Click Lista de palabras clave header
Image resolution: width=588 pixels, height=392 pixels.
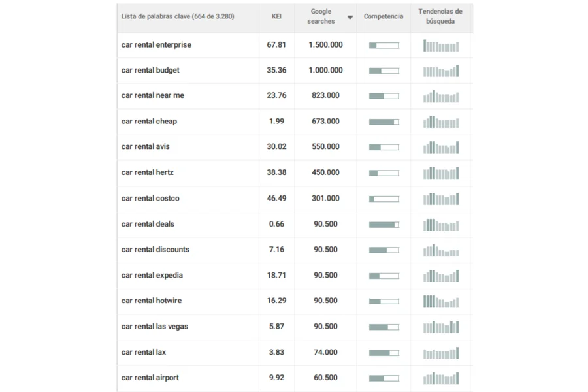click(x=178, y=16)
